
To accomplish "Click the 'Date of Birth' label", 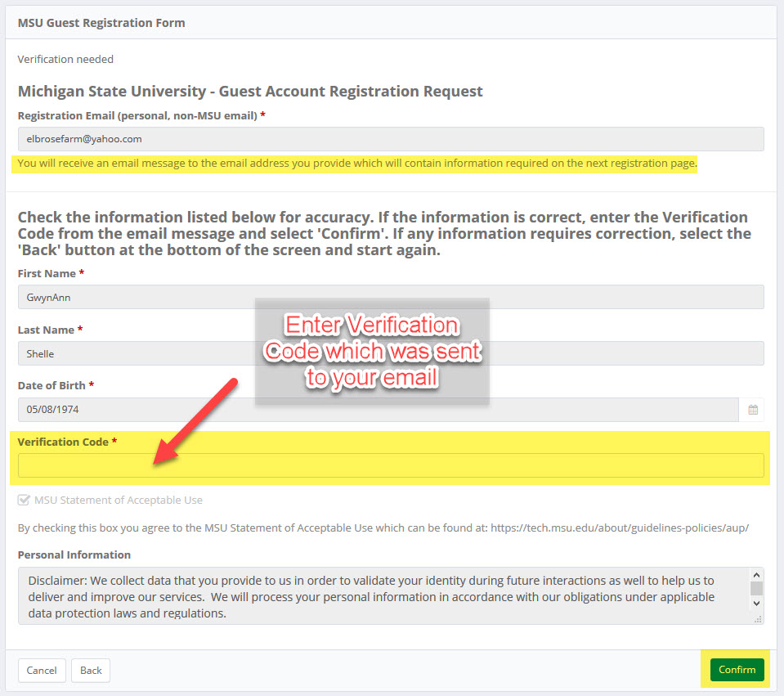I will click(52, 386).
